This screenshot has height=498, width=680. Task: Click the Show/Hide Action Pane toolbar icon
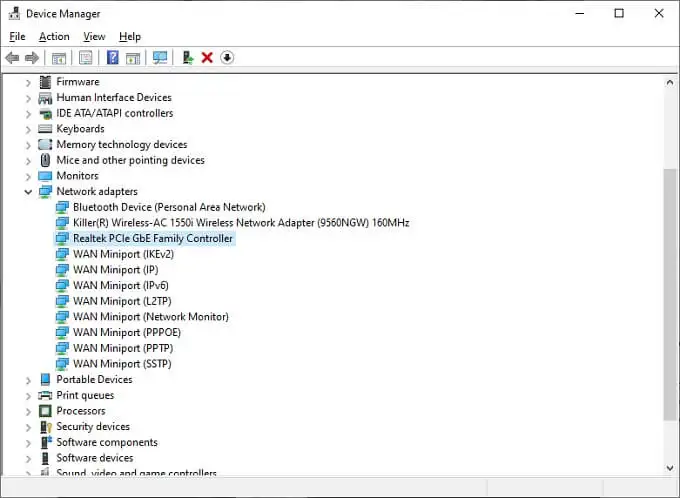133,57
